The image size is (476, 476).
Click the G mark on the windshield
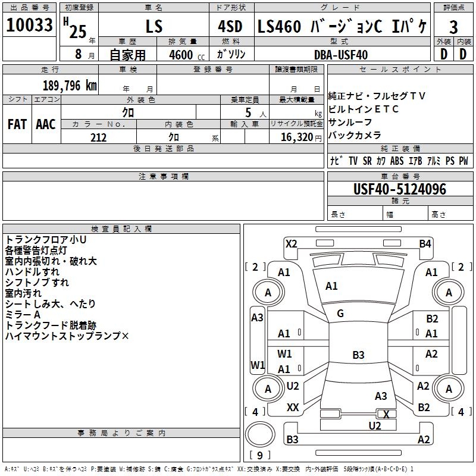pos(340,314)
